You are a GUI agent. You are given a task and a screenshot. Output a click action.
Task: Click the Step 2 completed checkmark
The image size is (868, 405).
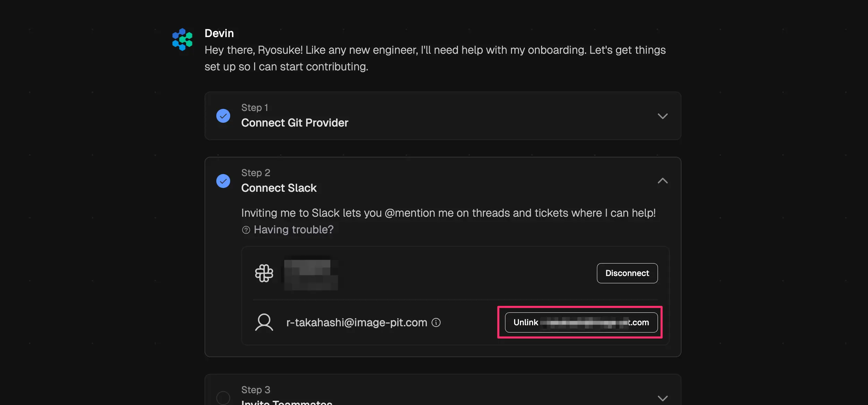[223, 181]
